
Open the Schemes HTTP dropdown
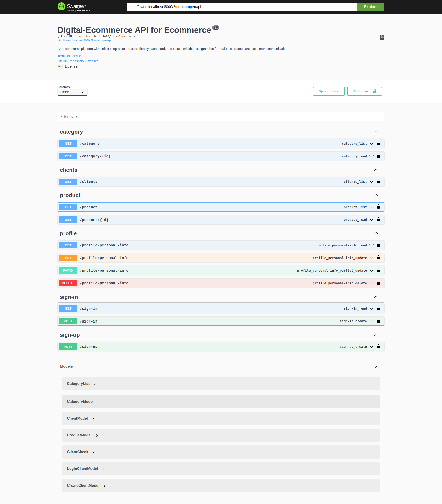point(72,92)
